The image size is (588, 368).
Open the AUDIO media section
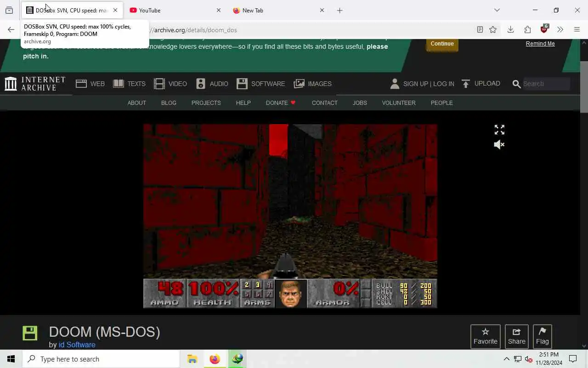coord(212,84)
